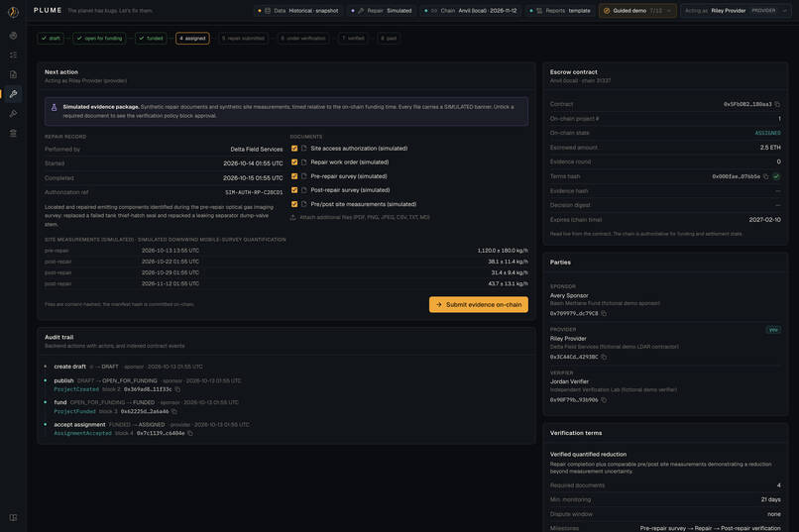Click file icon next to Site access authorization
The image size is (799, 532).
303,149
